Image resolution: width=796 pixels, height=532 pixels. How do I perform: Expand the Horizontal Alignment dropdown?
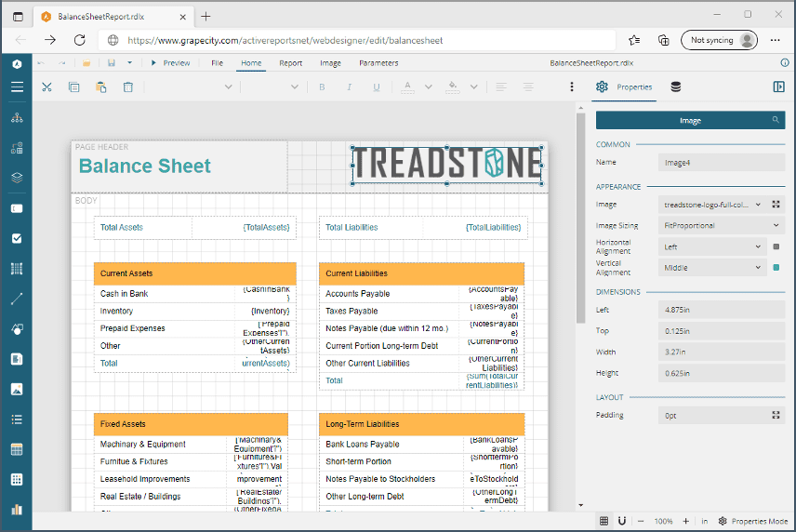(712, 247)
